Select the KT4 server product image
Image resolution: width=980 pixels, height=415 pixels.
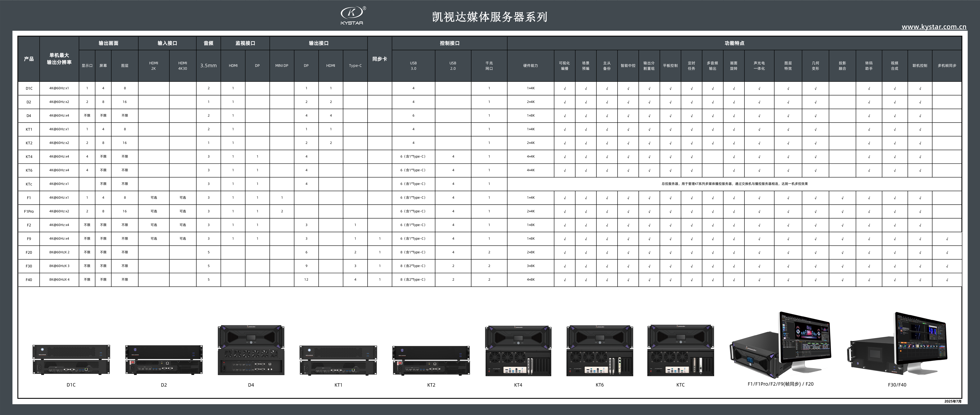pyautogui.click(x=518, y=351)
